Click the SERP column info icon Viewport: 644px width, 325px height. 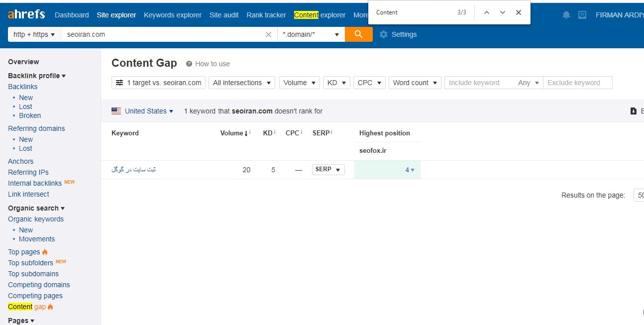[331, 132]
